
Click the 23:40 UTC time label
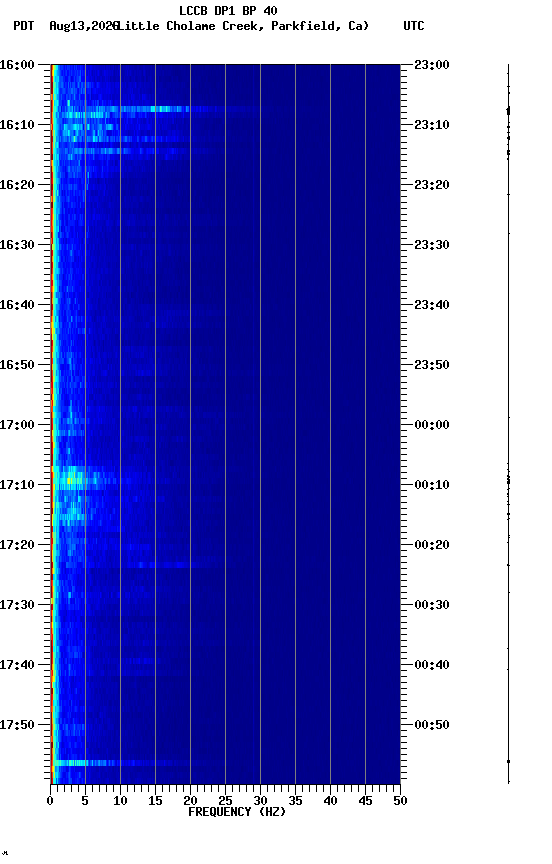pos(432,305)
